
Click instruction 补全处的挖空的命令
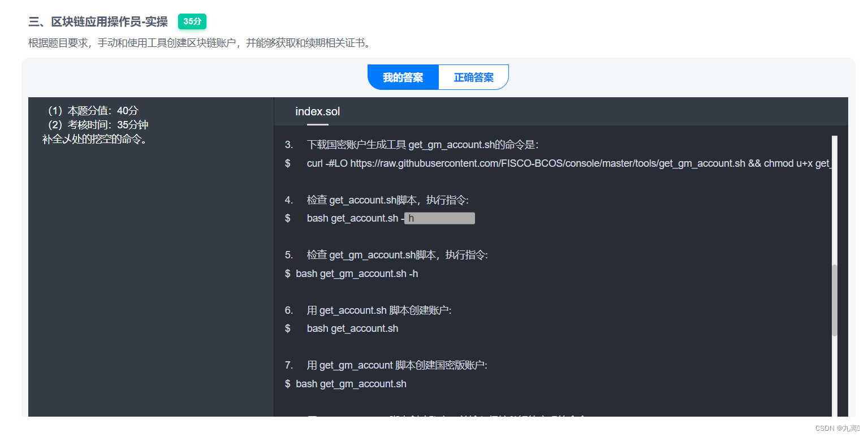pos(96,139)
